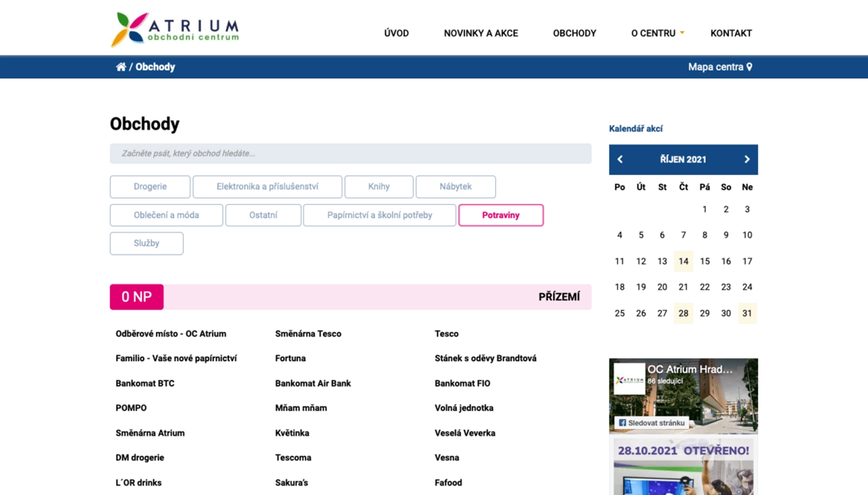Enable the Drogerie category filter
Image resolution: width=868 pixels, height=495 pixels.
(150, 186)
